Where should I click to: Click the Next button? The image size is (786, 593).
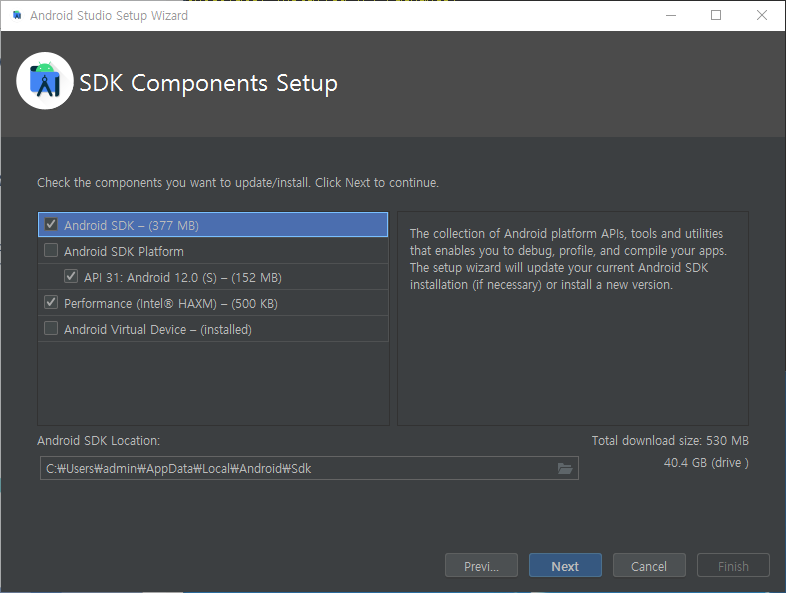coord(565,566)
